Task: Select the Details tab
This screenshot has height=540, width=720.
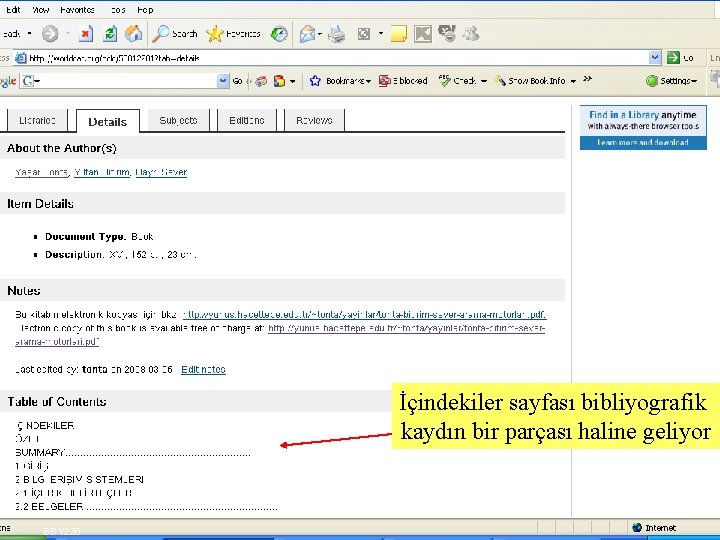Action: 107,121
